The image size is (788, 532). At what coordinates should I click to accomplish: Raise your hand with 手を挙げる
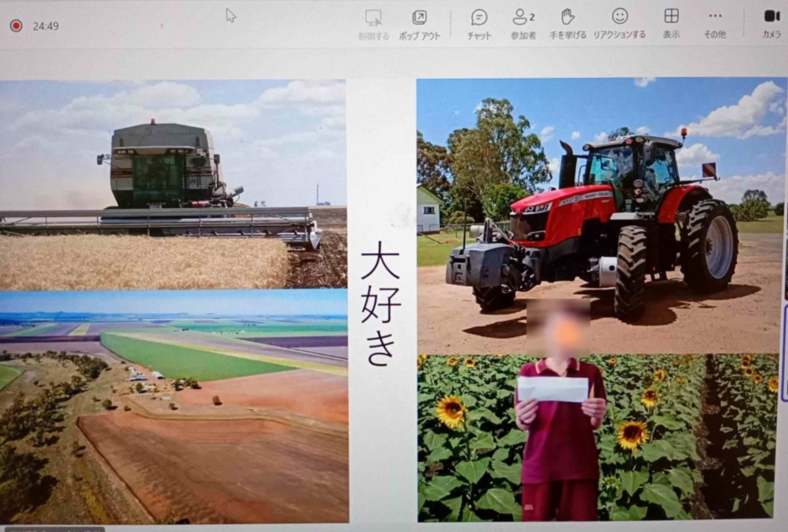[x=567, y=25]
